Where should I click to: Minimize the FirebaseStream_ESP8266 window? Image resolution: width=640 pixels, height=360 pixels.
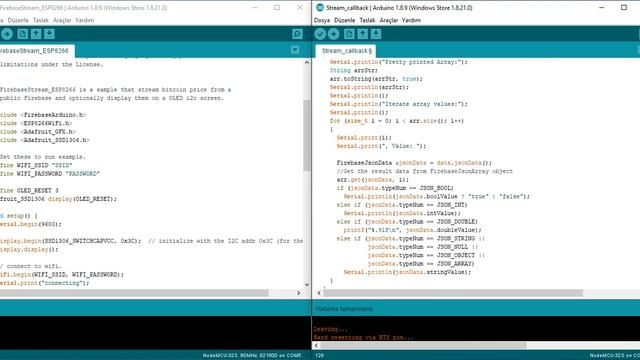point(255,7)
